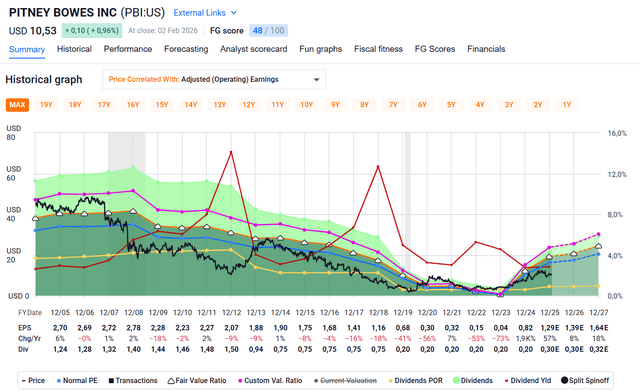Set chart range to 13Y
Viewport: 640px width, 392px height.
pos(220,105)
